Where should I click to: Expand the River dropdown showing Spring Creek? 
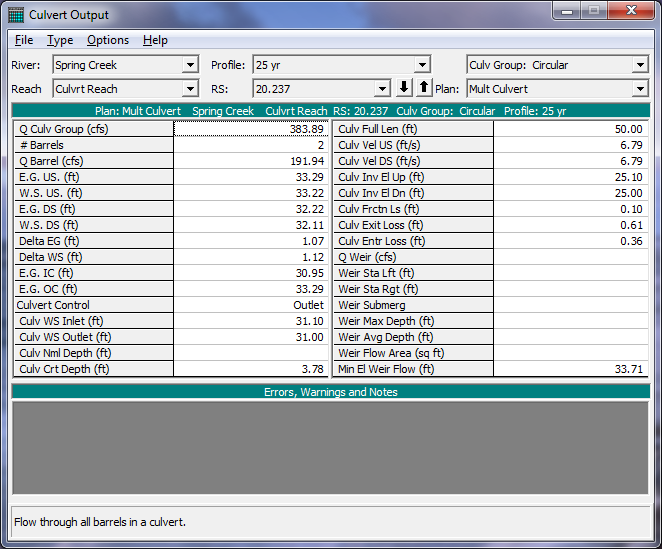pyautogui.click(x=190, y=65)
